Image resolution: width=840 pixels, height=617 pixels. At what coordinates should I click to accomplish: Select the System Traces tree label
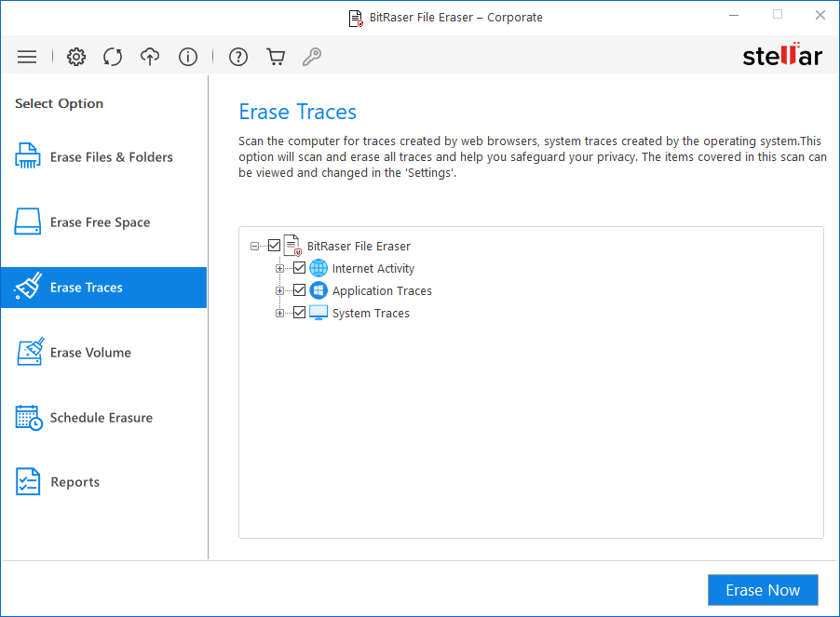click(371, 314)
